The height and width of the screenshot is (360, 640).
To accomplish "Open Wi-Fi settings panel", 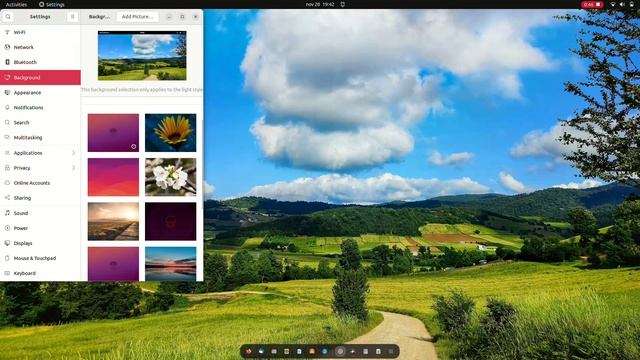I will pos(40,32).
